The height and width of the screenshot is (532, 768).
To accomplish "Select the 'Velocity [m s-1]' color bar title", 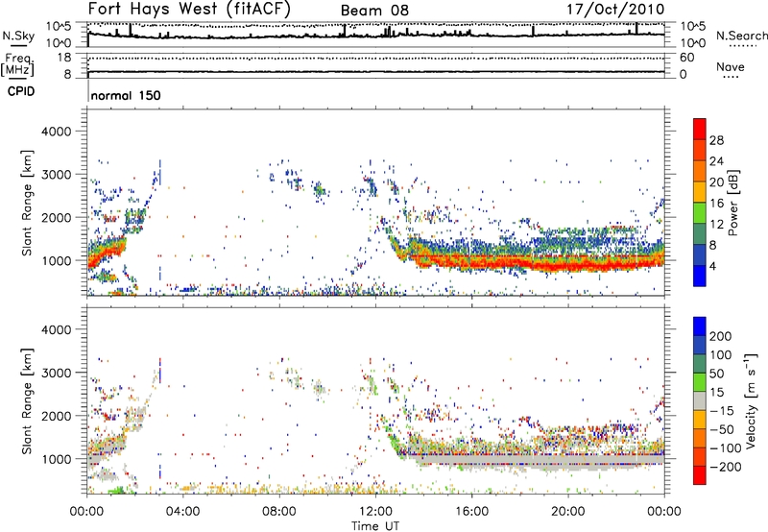I will coord(751,401).
